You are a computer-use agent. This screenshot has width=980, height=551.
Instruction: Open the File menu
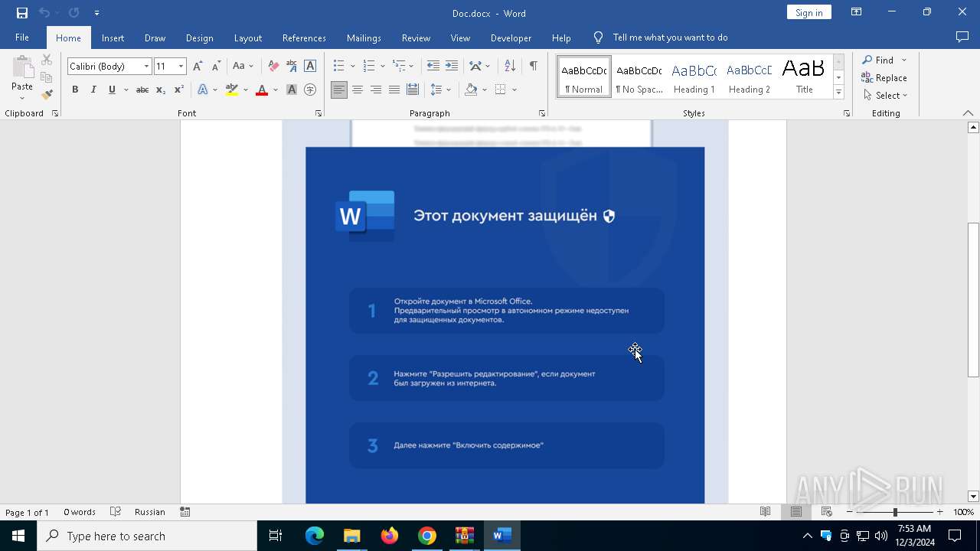click(22, 37)
